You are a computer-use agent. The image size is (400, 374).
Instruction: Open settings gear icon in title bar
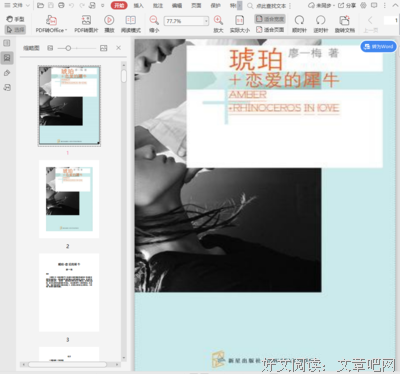[x=364, y=5]
